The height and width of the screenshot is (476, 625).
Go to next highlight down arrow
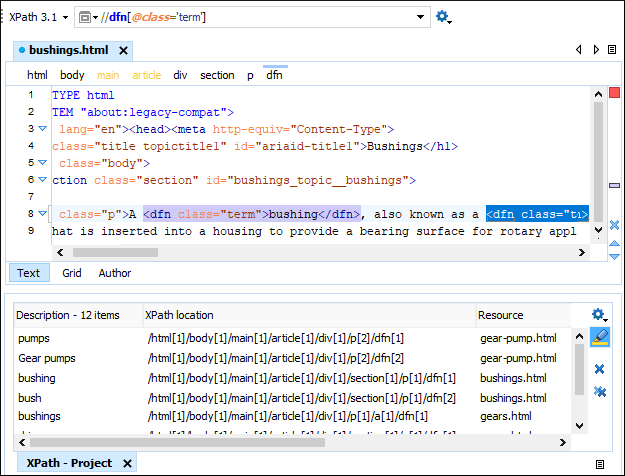click(x=614, y=256)
